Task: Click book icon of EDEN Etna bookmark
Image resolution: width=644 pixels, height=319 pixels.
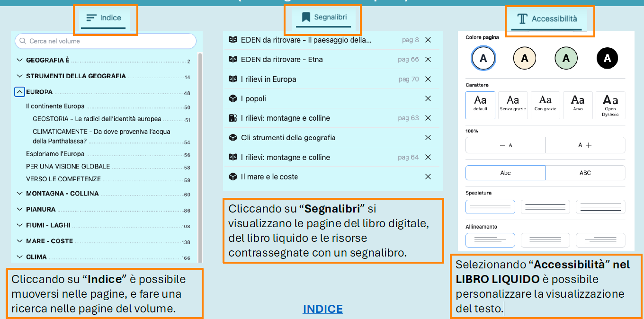Action: click(233, 60)
